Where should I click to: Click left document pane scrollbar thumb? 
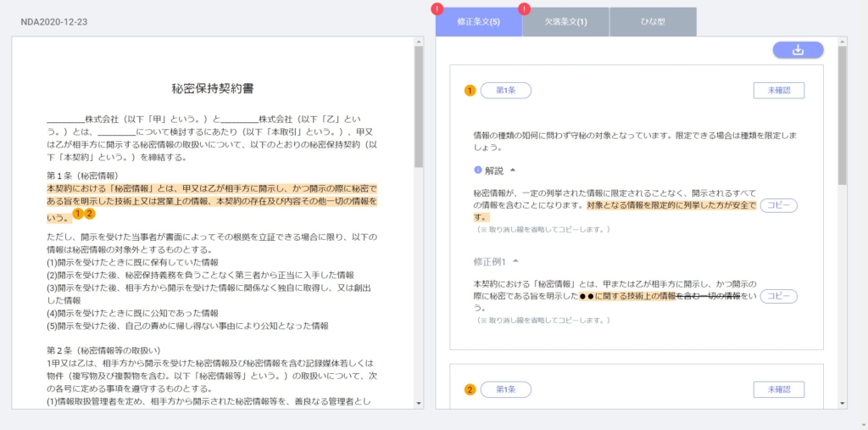[x=419, y=106]
